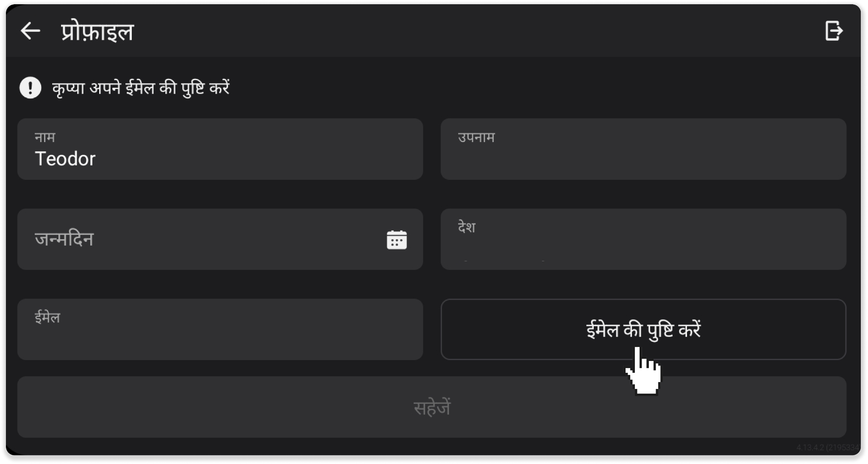Click into the ईमेल input field
The image size is (868, 464).
click(x=220, y=330)
